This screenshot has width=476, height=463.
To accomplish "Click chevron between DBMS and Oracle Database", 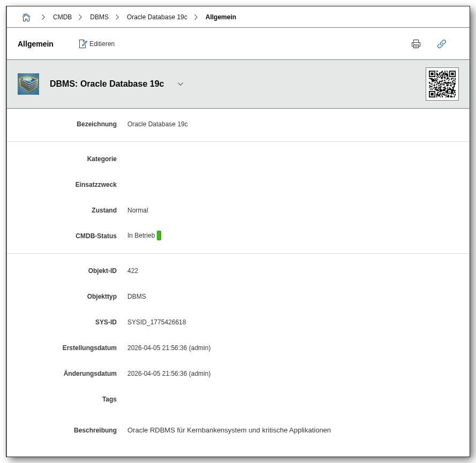I will 117,17.
